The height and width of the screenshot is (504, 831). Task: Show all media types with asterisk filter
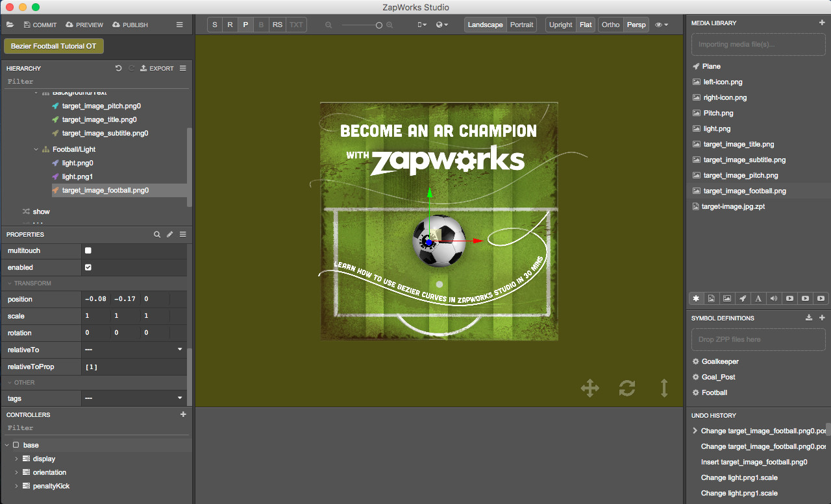[696, 298]
